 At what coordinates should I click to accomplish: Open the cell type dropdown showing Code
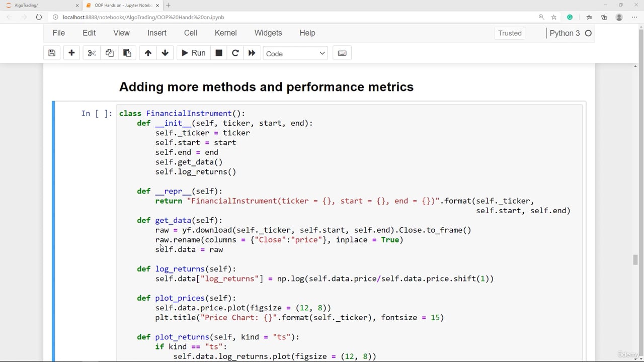point(295,53)
